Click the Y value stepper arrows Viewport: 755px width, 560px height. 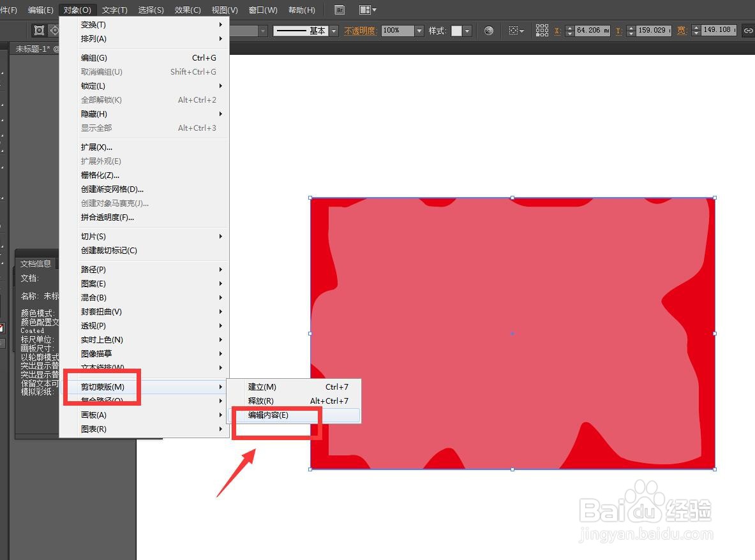[631, 31]
